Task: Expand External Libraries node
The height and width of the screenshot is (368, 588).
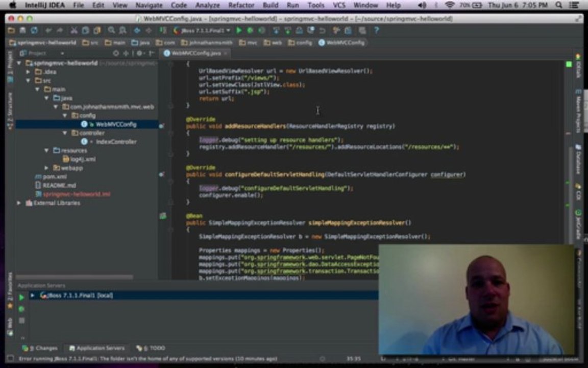Action: tap(19, 203)
